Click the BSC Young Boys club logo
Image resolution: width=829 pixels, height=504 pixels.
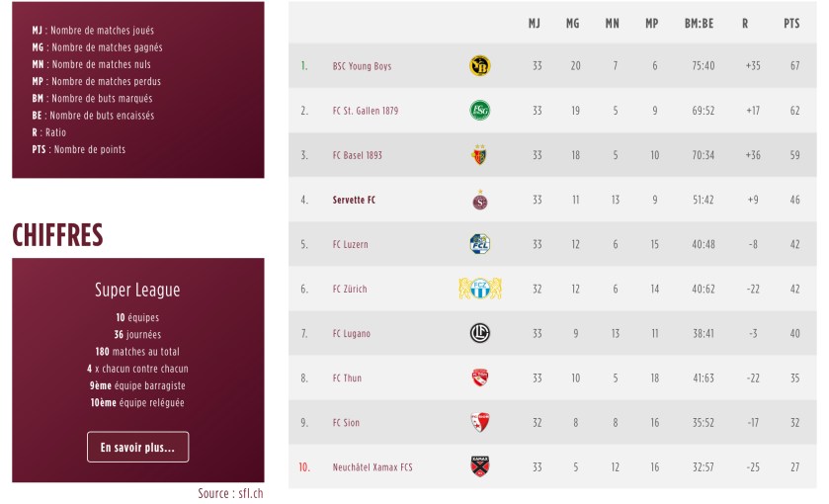pos(480,66)
